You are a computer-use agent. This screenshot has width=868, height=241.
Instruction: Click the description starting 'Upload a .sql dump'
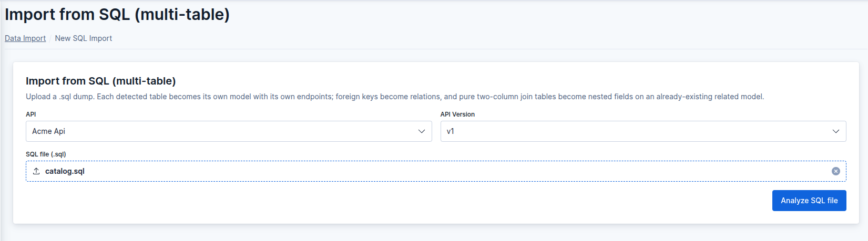395,97
